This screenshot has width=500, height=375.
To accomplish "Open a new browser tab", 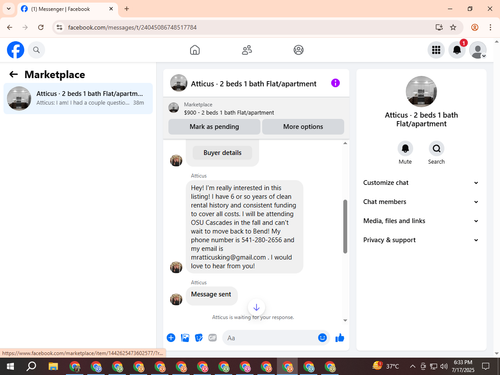I will click(x=127, y=9).
